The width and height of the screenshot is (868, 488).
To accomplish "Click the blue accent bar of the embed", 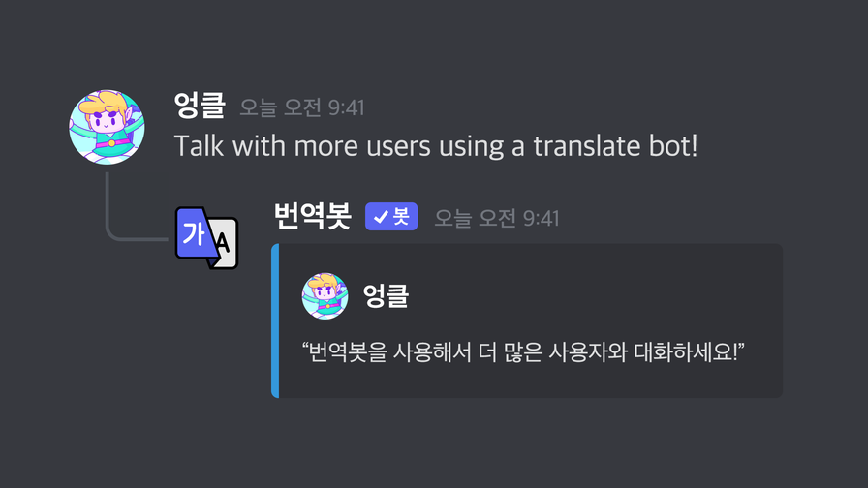I will pos(275,320).
